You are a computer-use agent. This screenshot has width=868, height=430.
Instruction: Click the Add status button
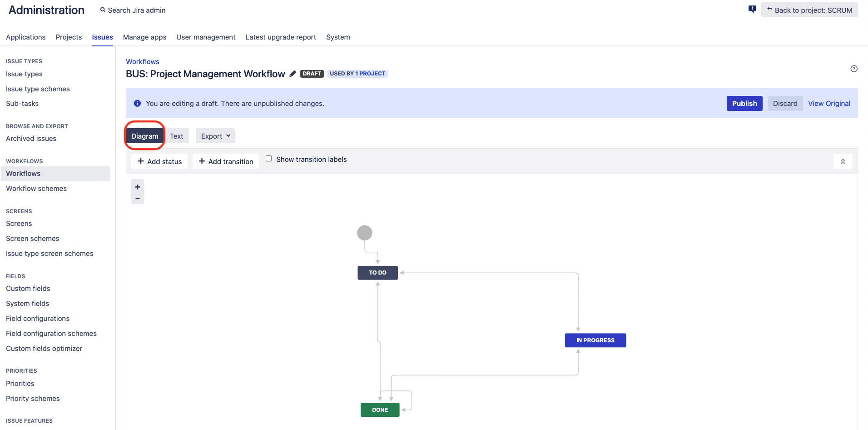tap(159, 161)
